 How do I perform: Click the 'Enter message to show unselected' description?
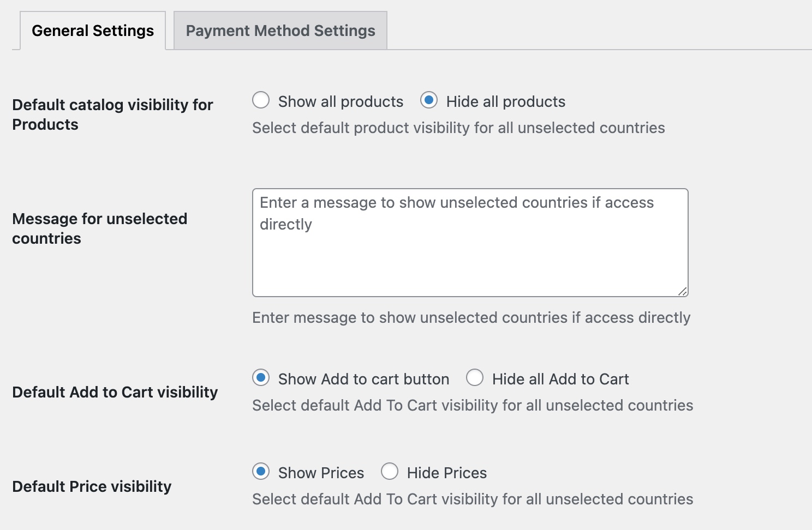[x=471, y=317]
